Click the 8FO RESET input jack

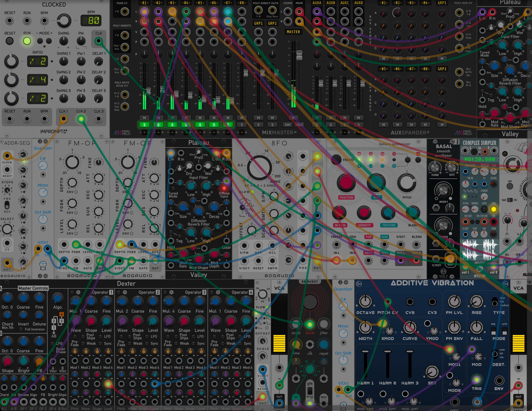tap(259, 261)
